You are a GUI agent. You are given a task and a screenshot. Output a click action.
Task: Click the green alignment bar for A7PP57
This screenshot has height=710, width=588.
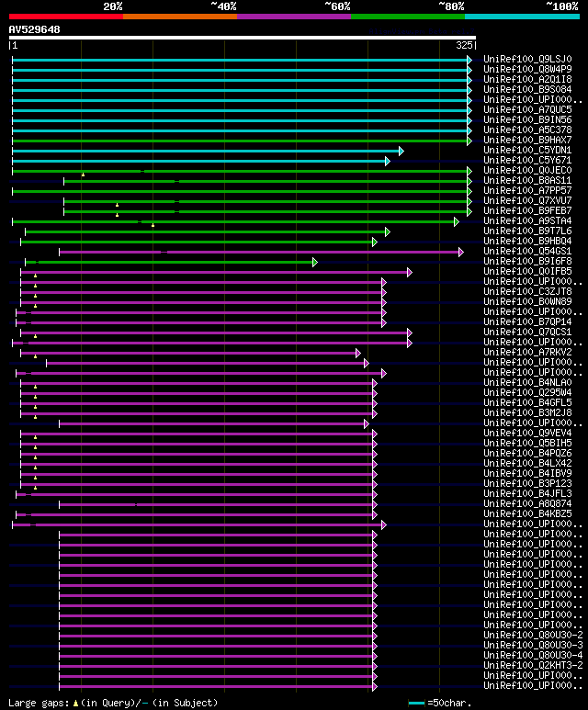click(240, 192)
